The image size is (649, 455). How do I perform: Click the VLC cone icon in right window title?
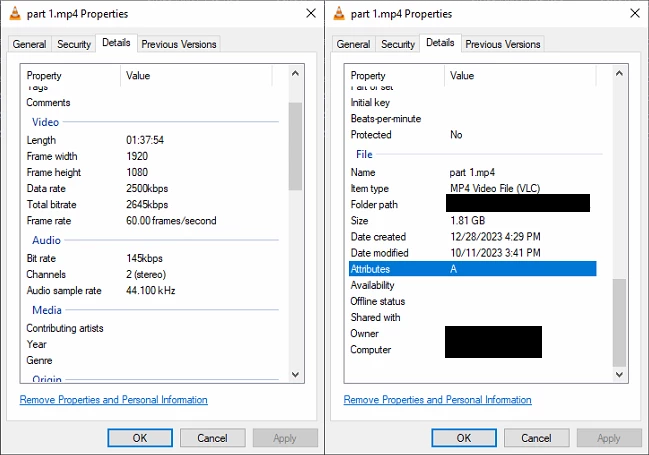tap(339, 13)
